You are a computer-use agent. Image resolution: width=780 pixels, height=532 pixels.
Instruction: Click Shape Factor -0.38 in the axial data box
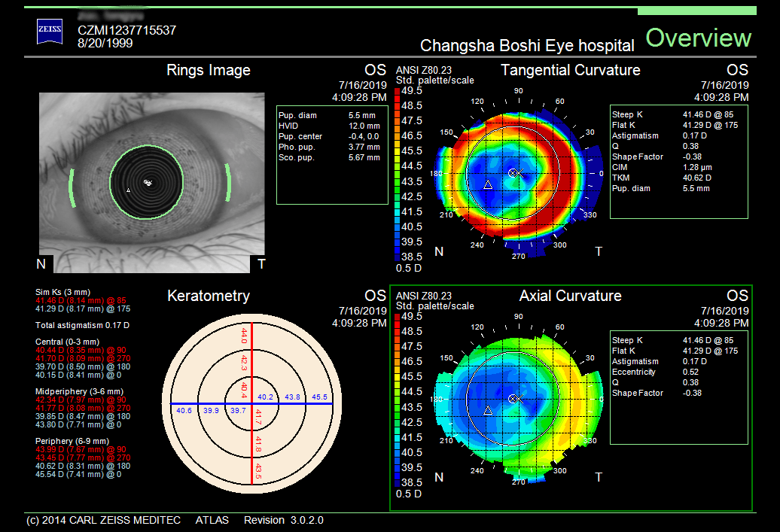[x=657, y=393]
